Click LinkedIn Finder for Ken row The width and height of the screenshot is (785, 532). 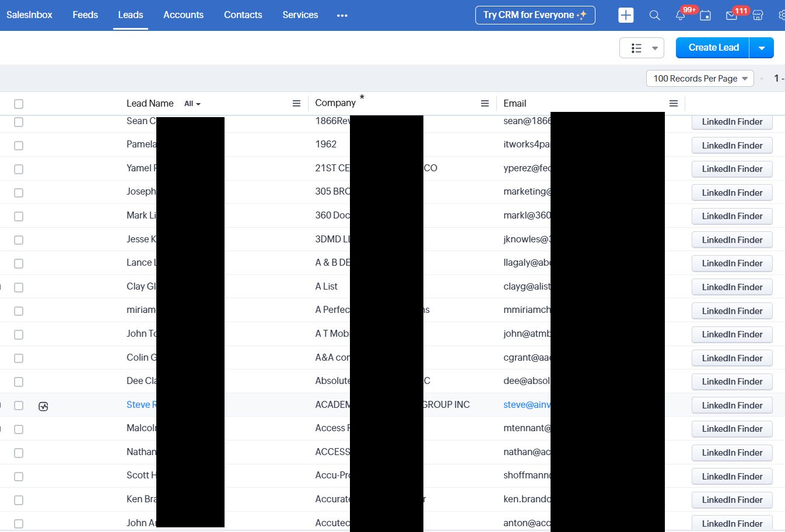pos(732,499)
